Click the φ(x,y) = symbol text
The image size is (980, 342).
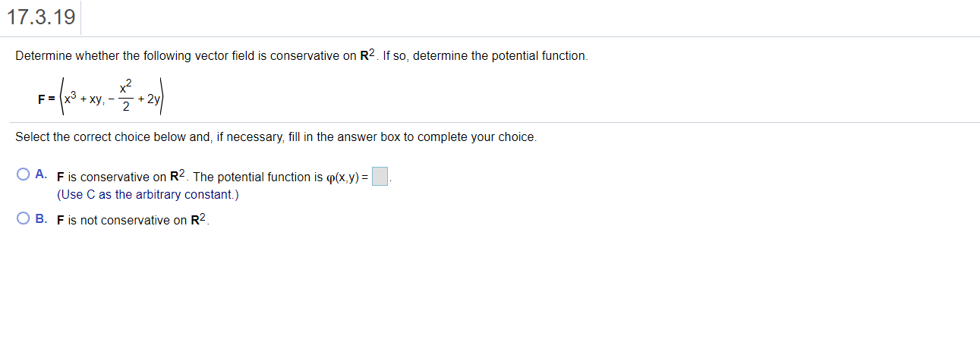[x=347, y=177]
